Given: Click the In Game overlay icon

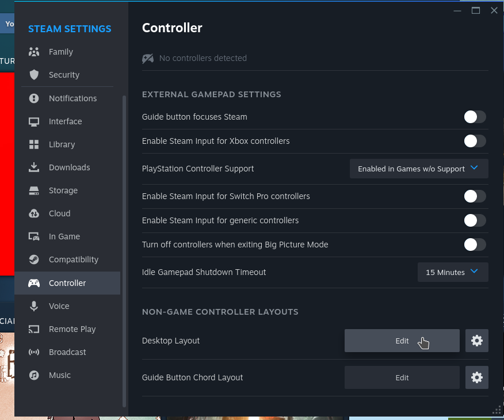Looking at the screenshot, I should (34, 236).
